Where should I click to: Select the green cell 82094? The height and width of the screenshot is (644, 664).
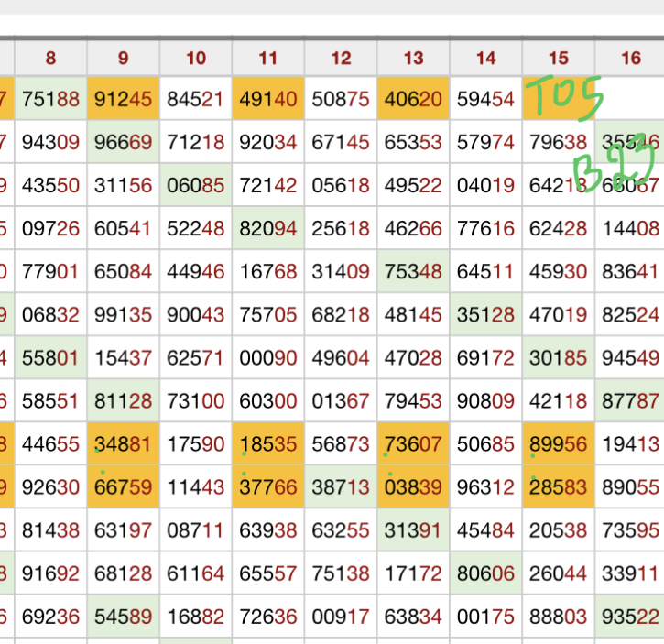click(267, 228)
